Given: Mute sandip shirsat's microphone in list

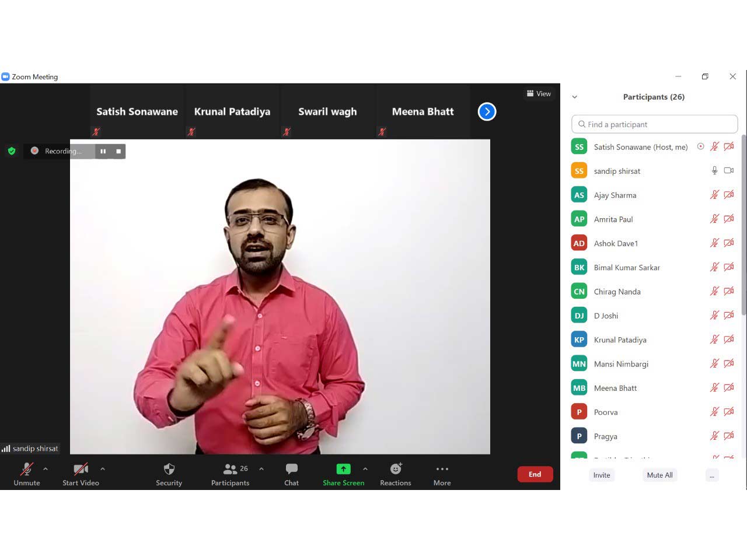Looking at the screenshot, I should [714, 171].
